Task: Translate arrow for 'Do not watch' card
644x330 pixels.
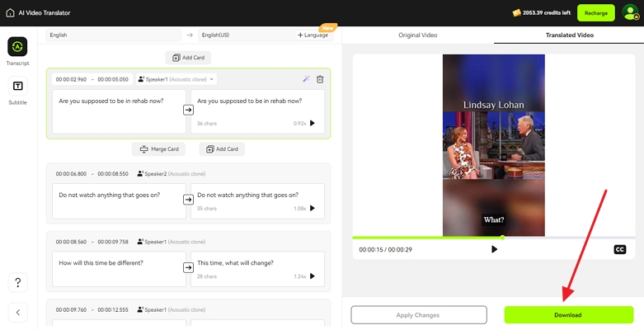Action: (x=188, y=200)
